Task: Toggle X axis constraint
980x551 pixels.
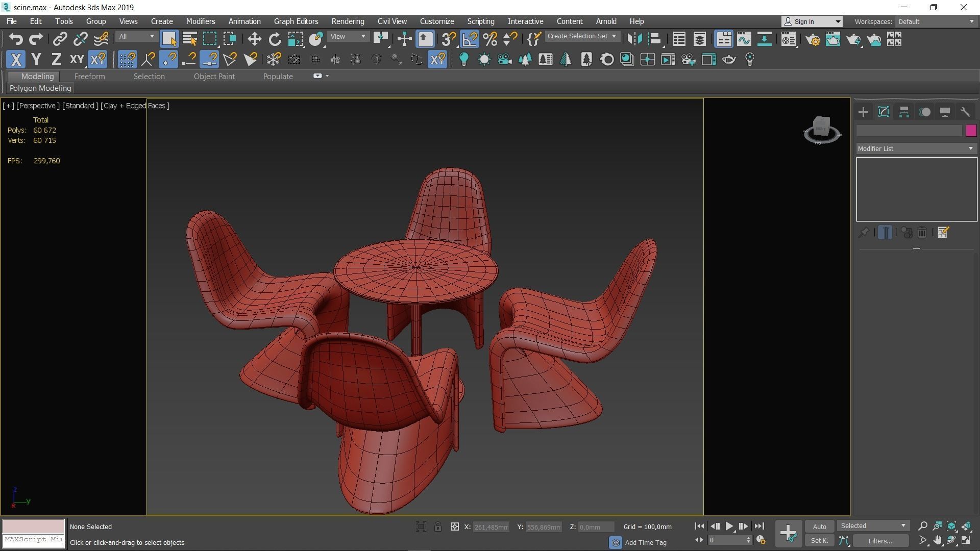Action: 16,60
